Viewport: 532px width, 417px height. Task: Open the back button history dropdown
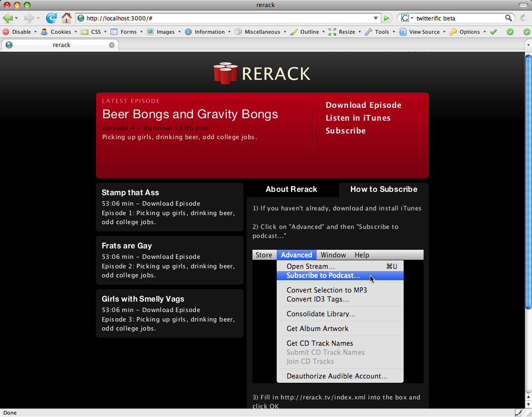[x=16, y=19]
